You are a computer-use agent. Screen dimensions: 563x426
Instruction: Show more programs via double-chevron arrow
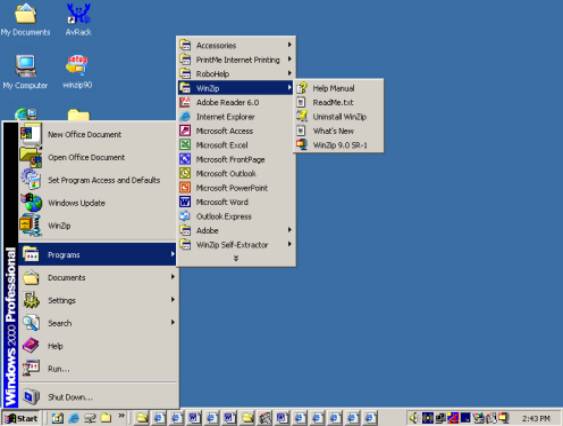[236, 258]
